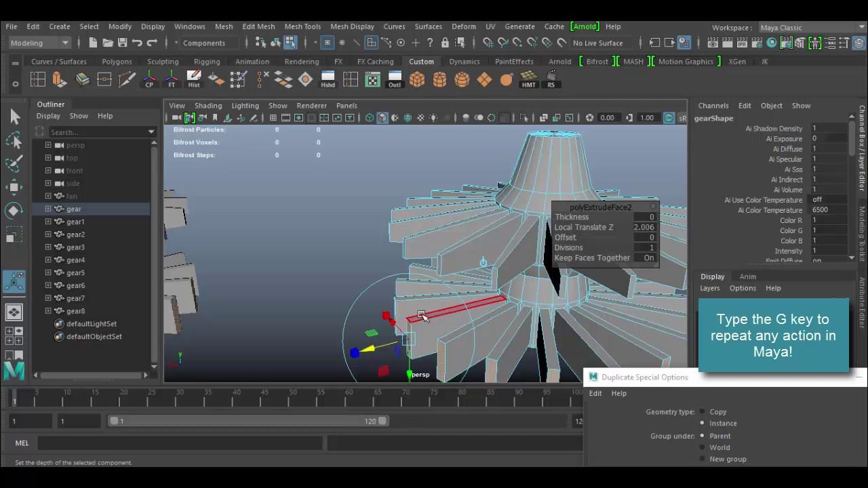Choose the New group radio option
Screen dimensions: 868x488
tap(703, 459)
